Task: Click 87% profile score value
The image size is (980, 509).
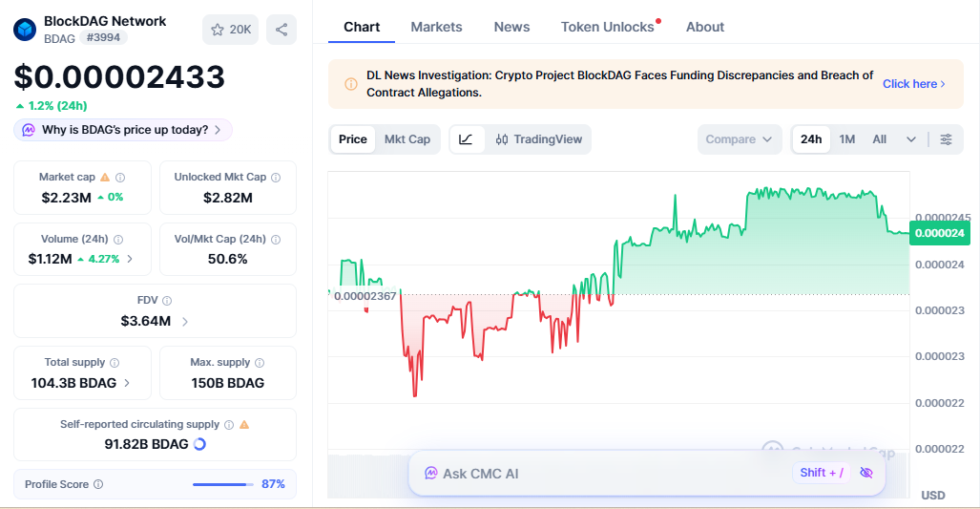Action: [x=273, y=484]
